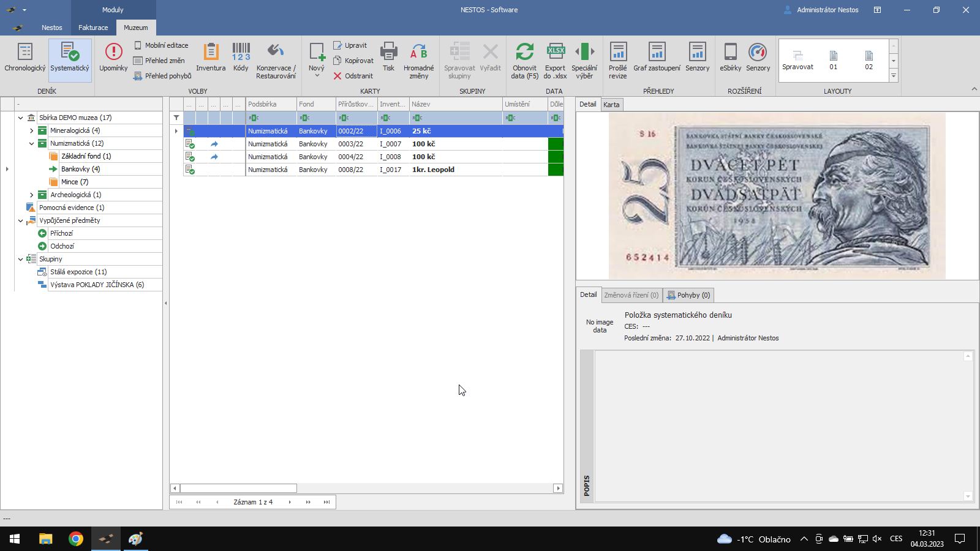The image size is (980, 551).
Task: Click Kopírovat card button
Action: pyautogui.click(x=353, y=61)
